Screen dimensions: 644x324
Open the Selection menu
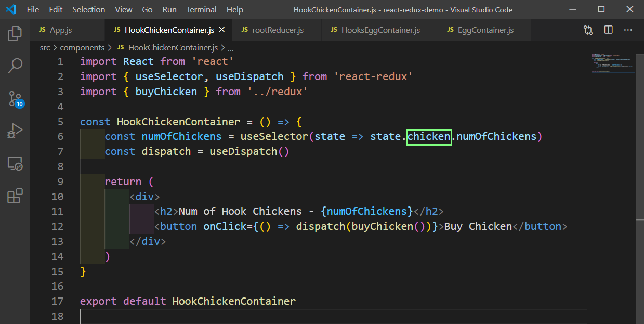tap(89, 9)
